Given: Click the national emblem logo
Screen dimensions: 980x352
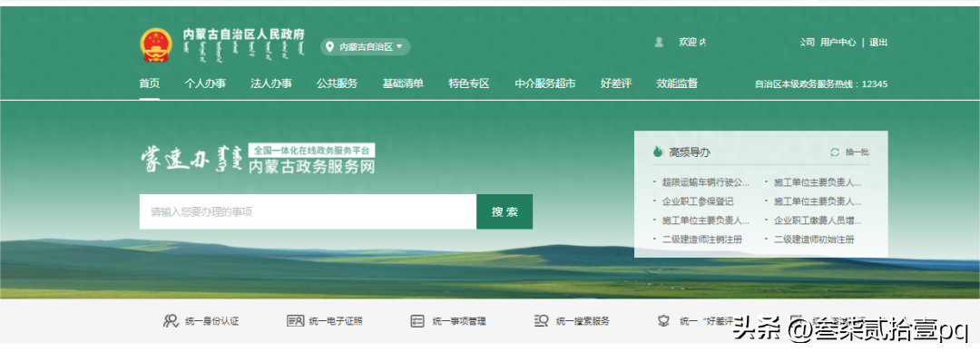Looking at the screenshot, I should coord(155,45).
